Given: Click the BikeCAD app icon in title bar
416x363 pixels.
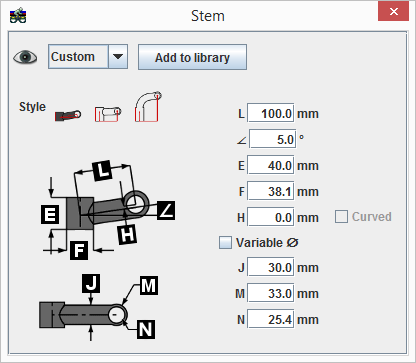Looking at the screenshot, I should pos(18,15).
